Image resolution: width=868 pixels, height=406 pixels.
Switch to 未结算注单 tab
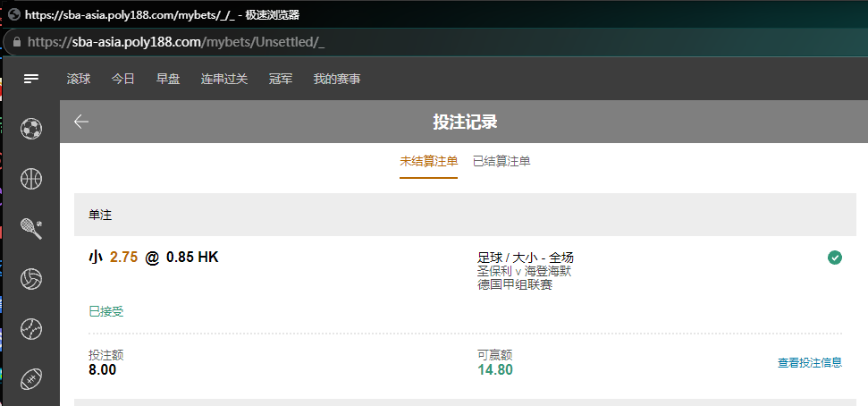tap(428, 161)
